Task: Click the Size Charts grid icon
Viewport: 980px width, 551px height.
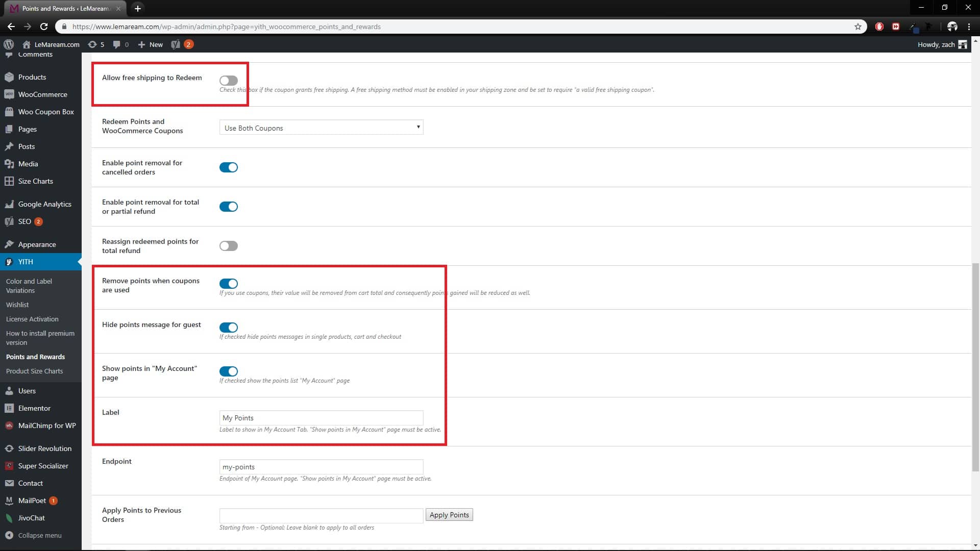Action: (x=9, y=181)
